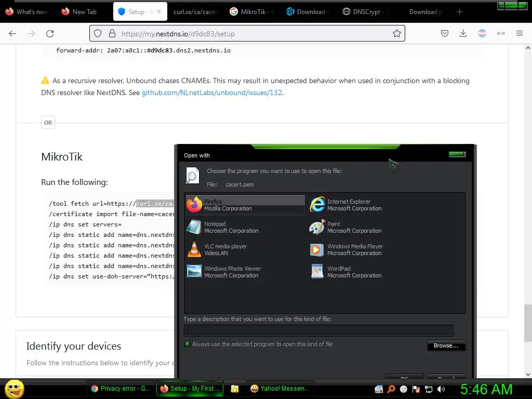Click the Identify your devices heading

[74, 346]
